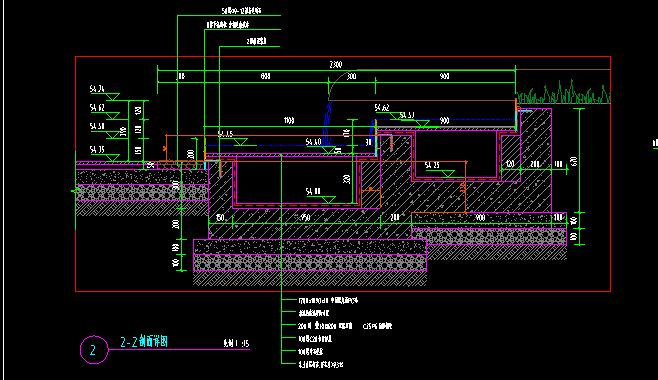Select the scale text beside section title

click(236, 344)
